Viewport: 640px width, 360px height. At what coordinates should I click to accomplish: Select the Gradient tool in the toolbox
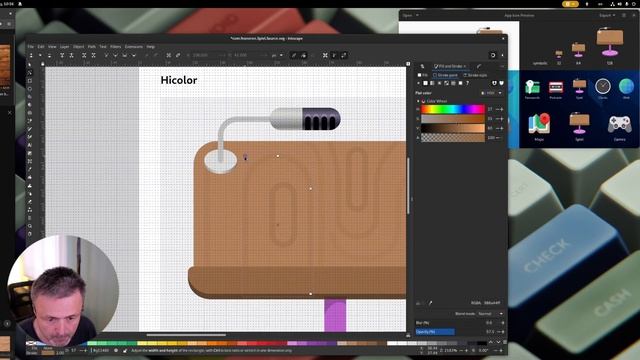pos(30,153)
